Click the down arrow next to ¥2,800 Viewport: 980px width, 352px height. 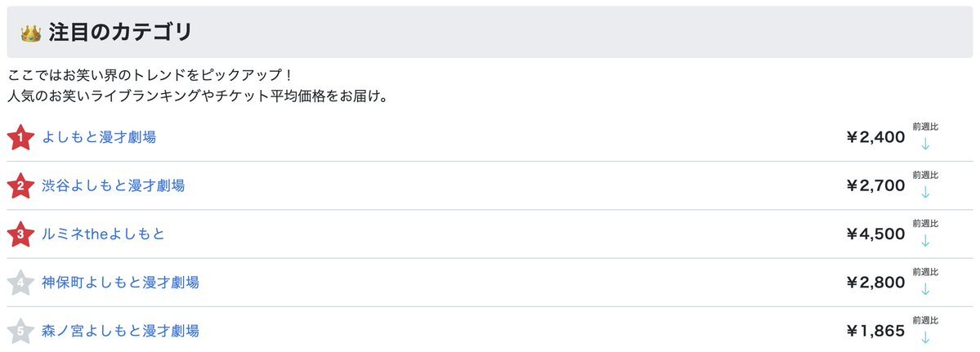click(925, 289)
